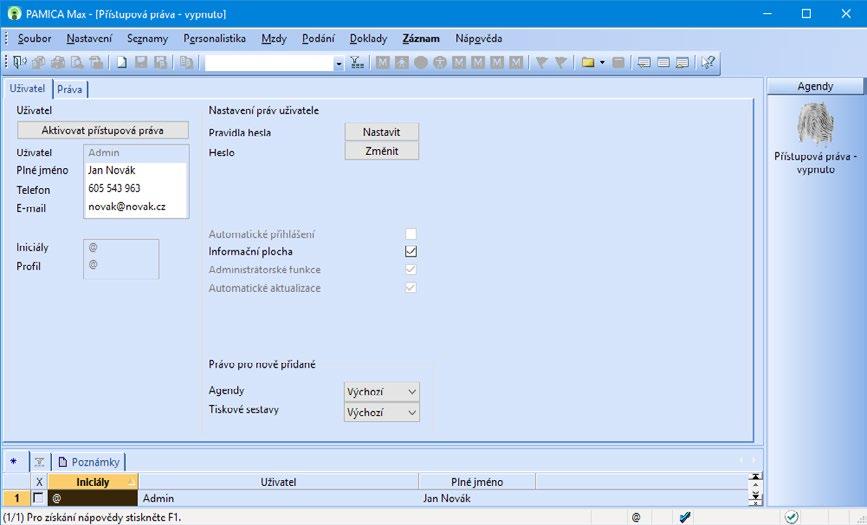The height and width of the screenshot is (525, 867).
Task: Click the copy record toolbar icon
Action: click(186, 63)
